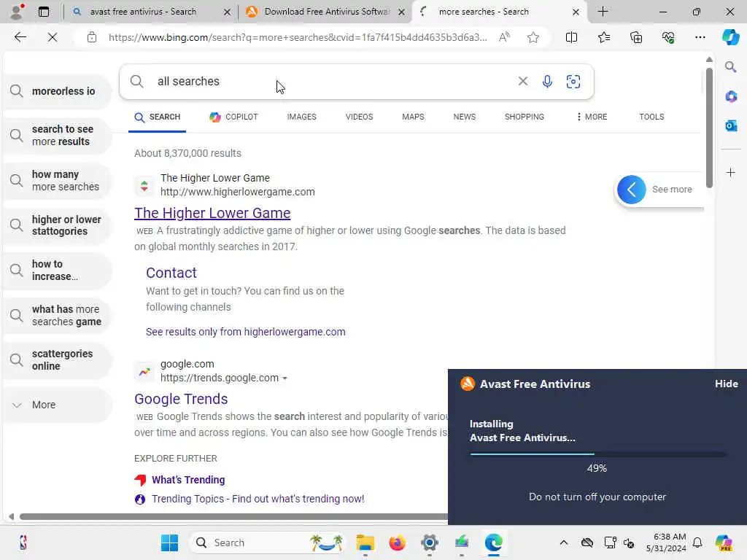Select suggestion scattergories online
The image size is (747, 560).
tap(57, 360)
